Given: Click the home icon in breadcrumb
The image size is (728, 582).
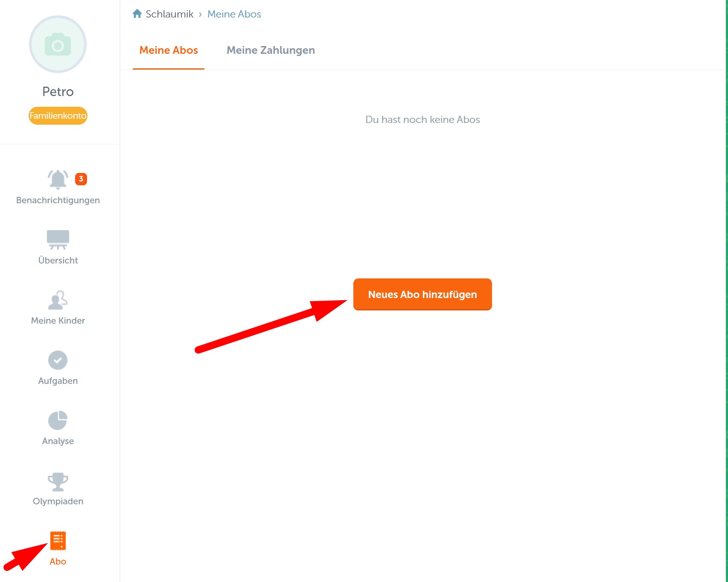Looking at the screenshot, I should click(137, 14).
